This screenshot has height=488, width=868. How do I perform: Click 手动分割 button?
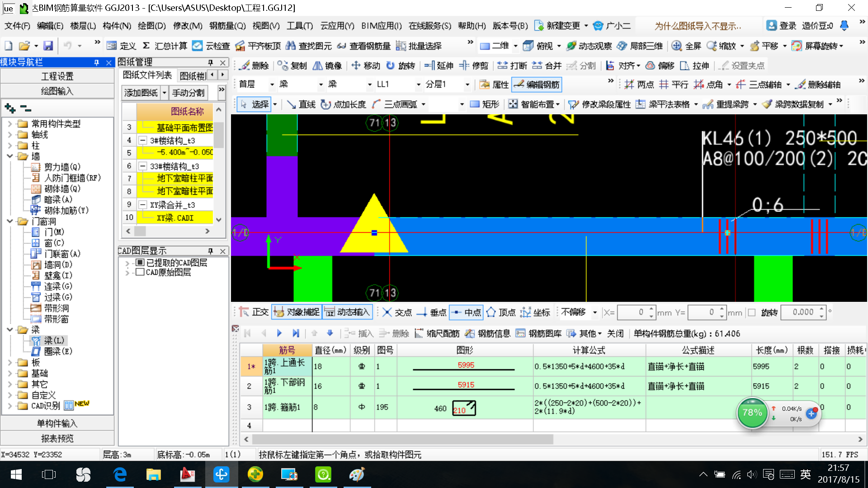tap(189, 93)
